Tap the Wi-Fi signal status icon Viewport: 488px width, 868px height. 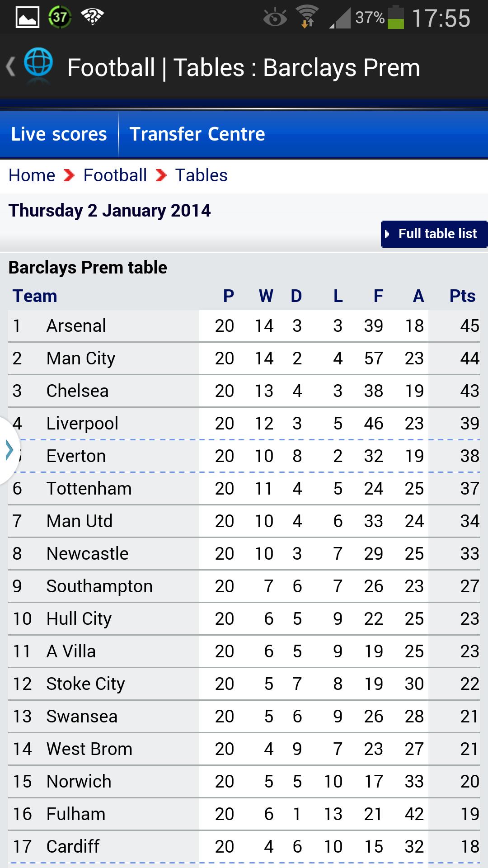coord(308,17)
